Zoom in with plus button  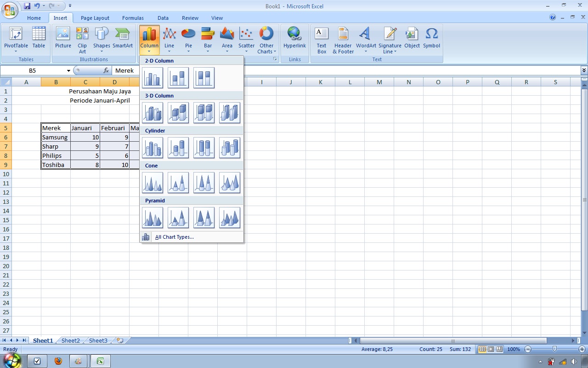tap(582, 349)
